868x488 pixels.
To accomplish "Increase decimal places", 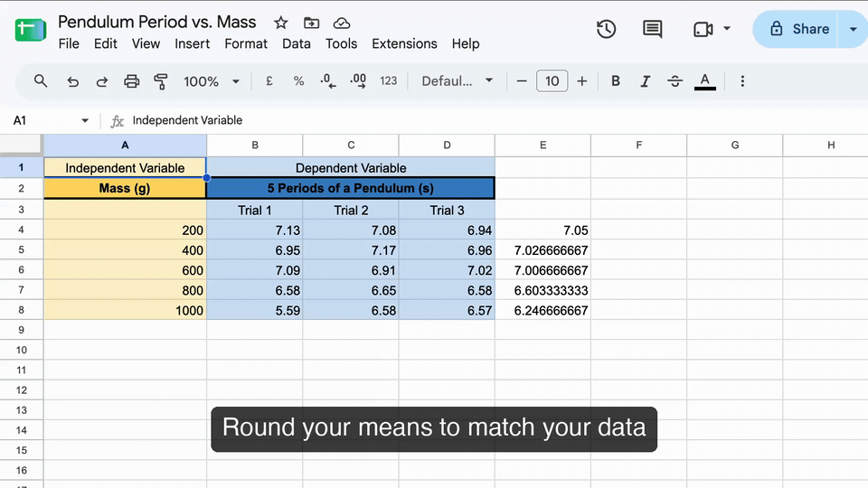I will coord(358,81).
